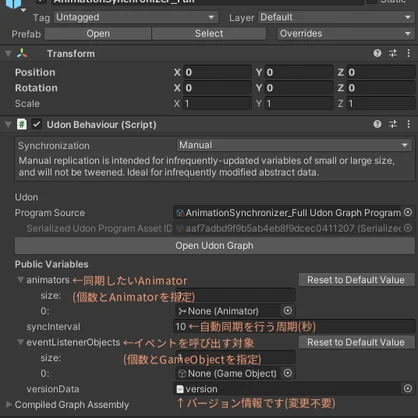Click the syncInterval label
Image resolution: width=418 pixels, height=418 pixels.
53,326
